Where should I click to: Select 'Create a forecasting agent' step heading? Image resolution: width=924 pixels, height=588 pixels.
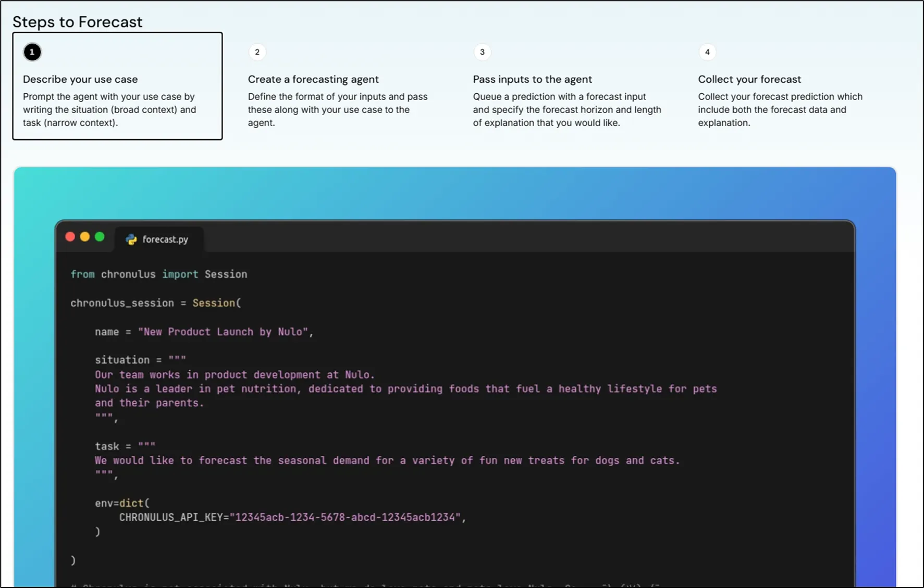click(313, 79)
